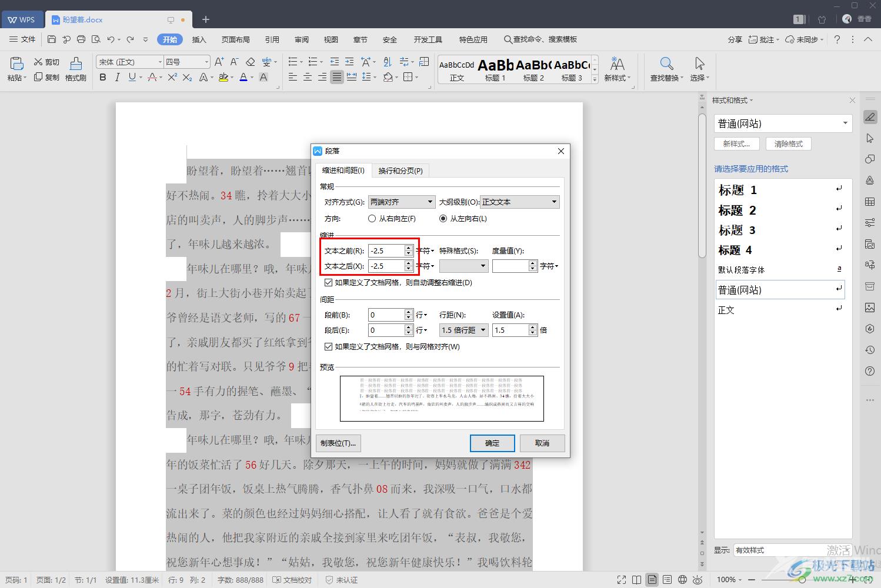Apply 标题 1 style from list

[779, 190]
